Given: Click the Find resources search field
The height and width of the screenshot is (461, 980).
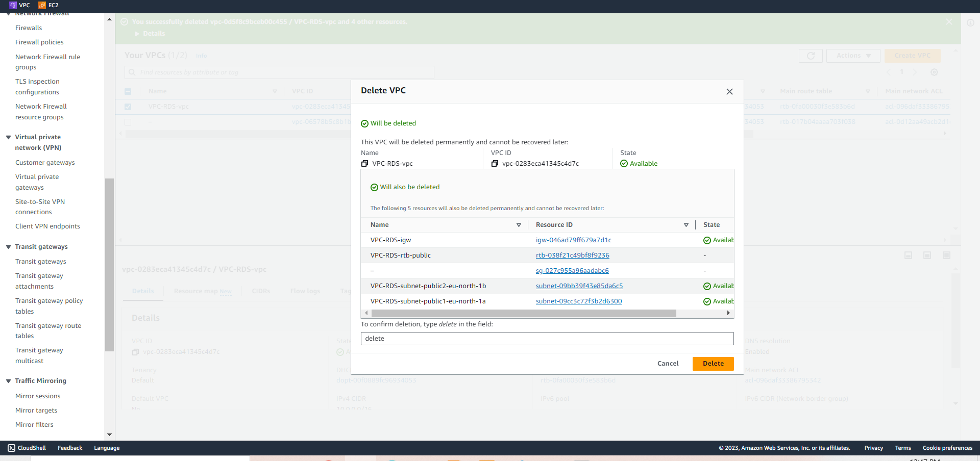Looking at the screenshot, I should coord(279,72).
